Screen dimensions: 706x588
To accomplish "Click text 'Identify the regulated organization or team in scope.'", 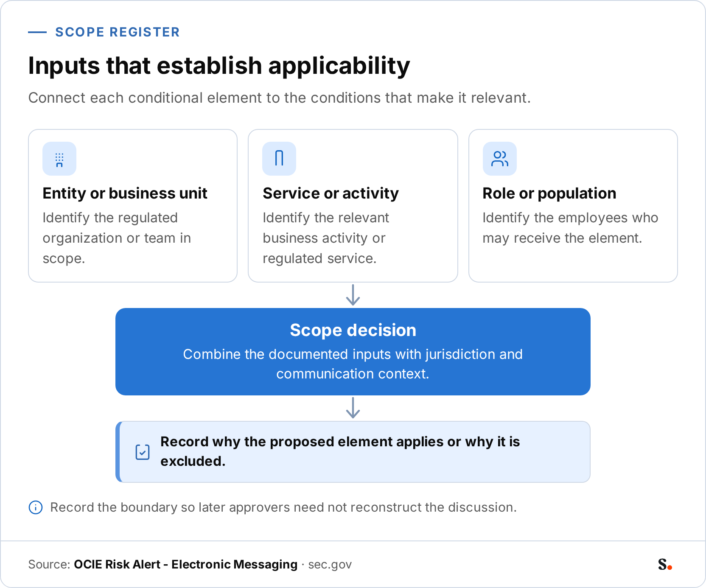I will pos(117,238).
